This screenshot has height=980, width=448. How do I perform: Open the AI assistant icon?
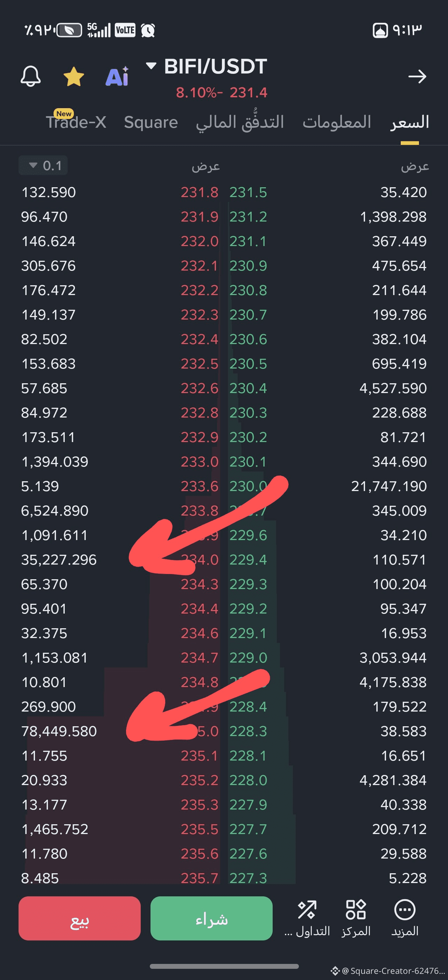(x=117, y=76)
